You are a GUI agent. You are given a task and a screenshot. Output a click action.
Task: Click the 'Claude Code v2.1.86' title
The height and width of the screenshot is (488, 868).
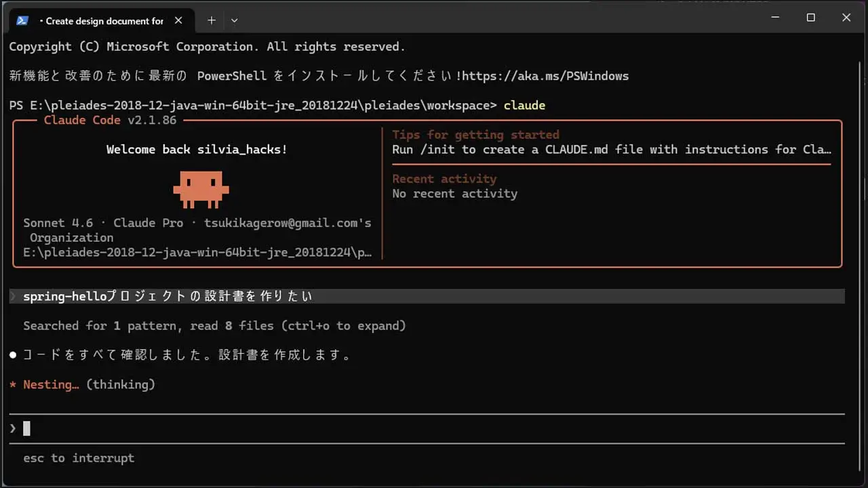110,120
